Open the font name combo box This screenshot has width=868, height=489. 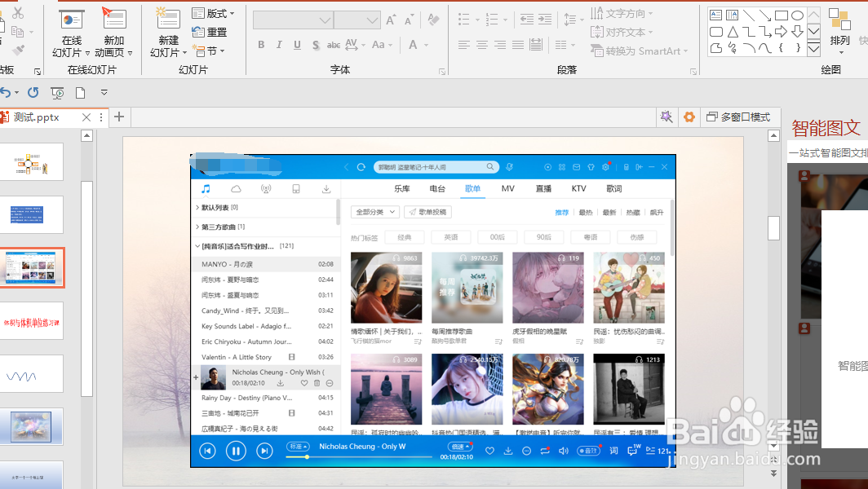point(292,20)
